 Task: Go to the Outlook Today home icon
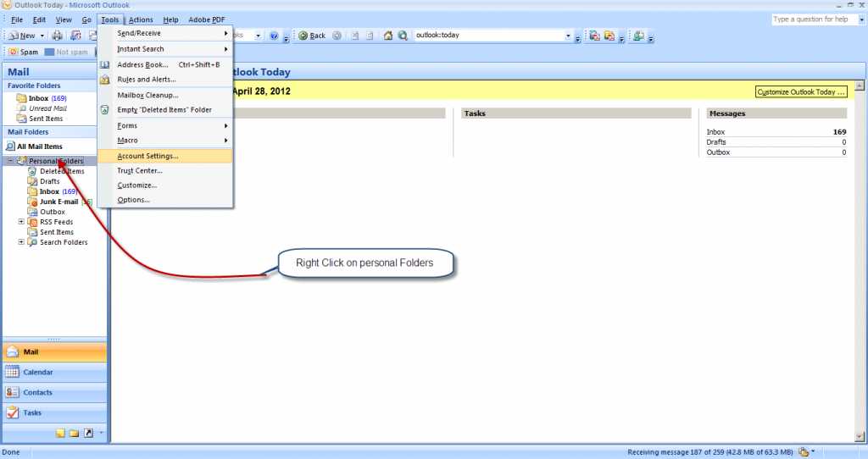388,36
